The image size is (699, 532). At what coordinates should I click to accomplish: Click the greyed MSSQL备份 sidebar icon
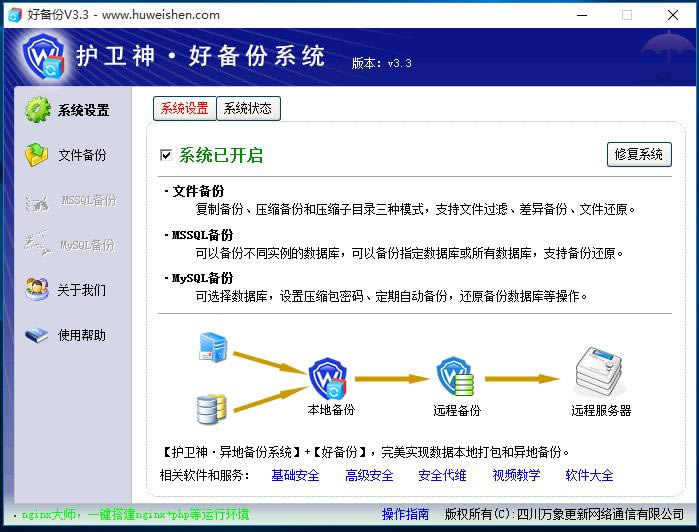(37, 202)
